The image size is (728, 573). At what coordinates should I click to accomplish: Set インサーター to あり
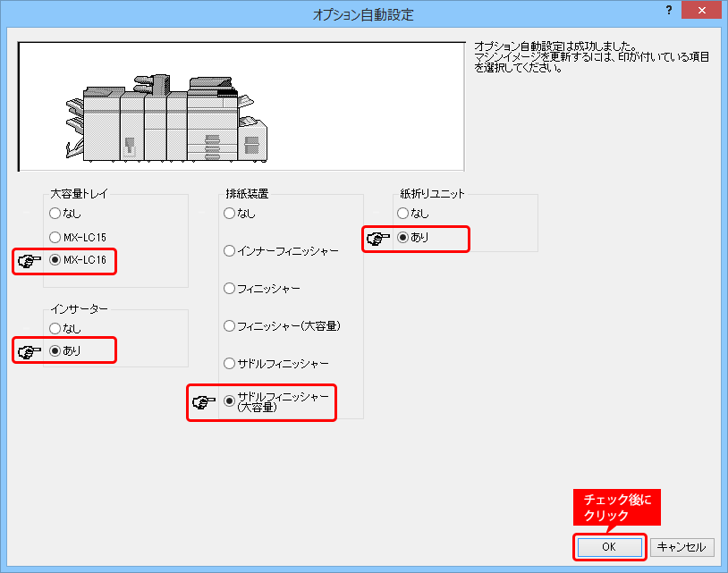click(55, 350)
